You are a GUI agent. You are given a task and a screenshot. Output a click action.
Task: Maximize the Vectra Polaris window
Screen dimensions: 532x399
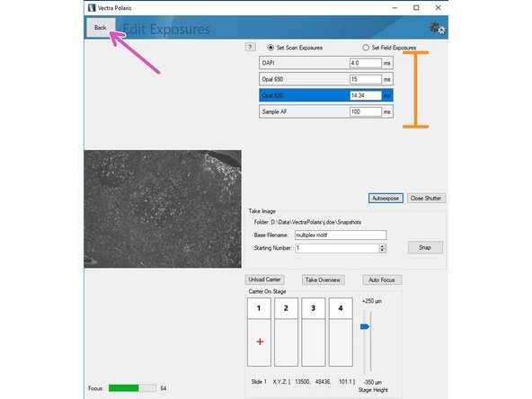click(416, 8)
